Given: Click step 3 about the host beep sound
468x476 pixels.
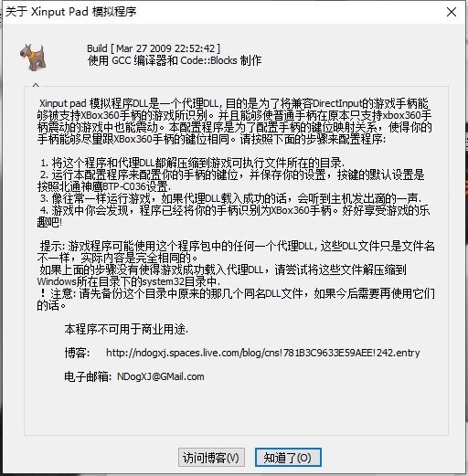Looking at the screenshot, I should (230, 198).
